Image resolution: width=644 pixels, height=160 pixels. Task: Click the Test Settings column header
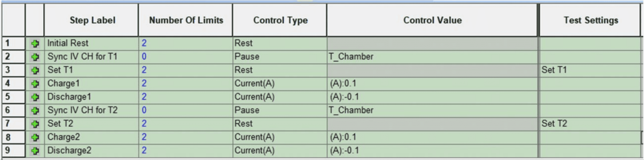coord(591,20)
